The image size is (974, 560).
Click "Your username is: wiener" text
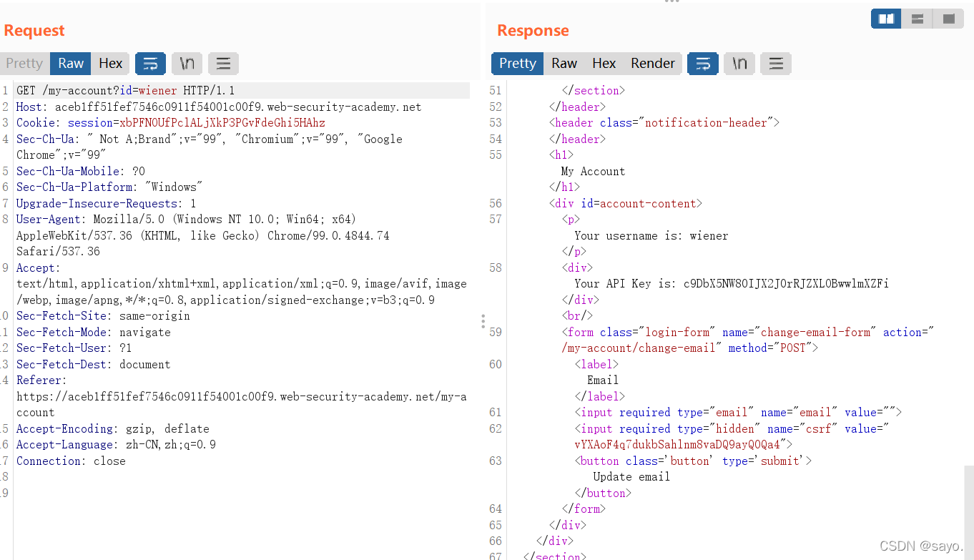pos(651,236)
